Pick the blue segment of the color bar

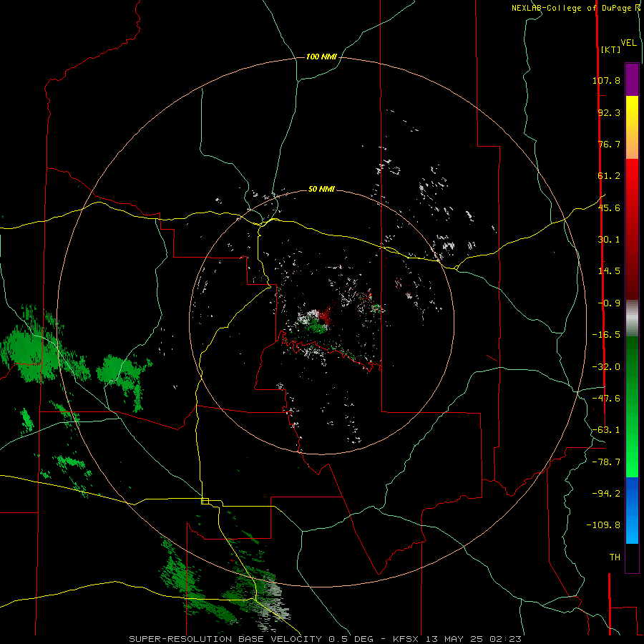(x=632, y=510)
